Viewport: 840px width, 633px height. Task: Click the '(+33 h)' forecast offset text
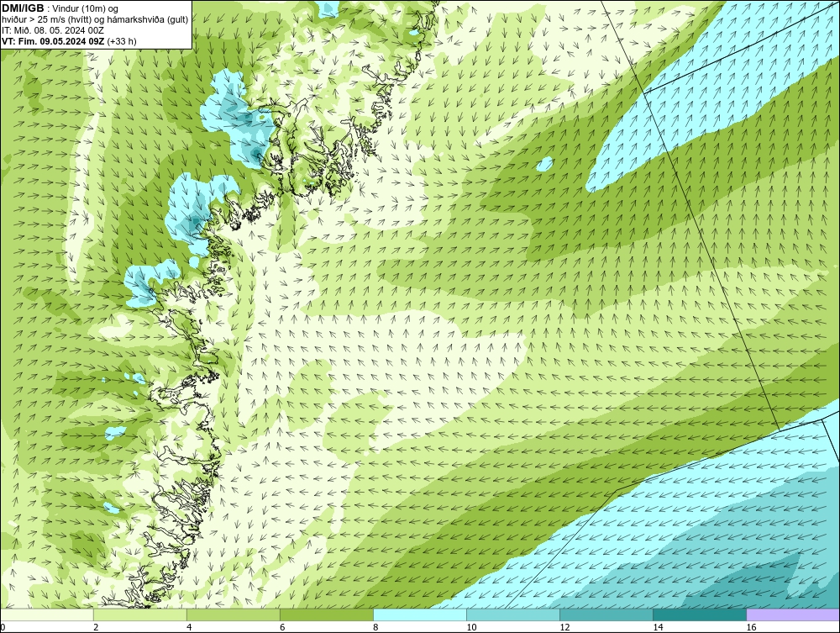pyautogui.click(x=122, y=40)
